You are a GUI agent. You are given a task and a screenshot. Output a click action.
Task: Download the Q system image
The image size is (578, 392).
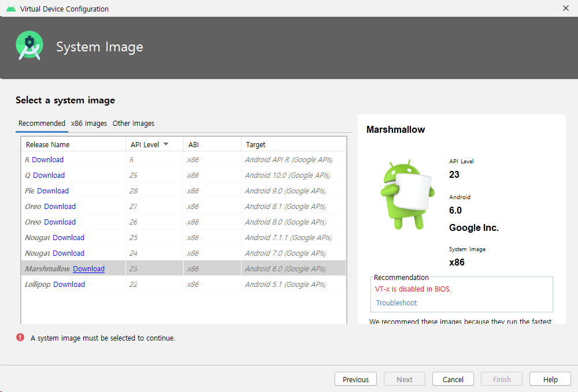pyautogui.click(x=49, y=176)
